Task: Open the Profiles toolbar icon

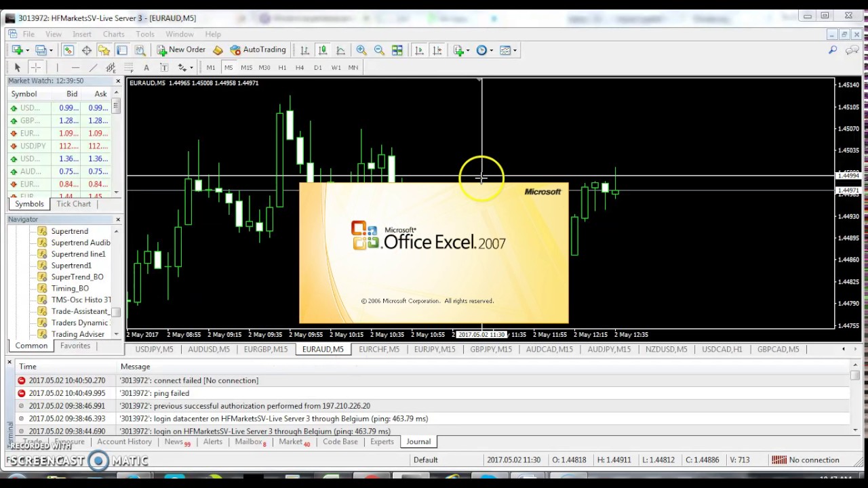Action: click(40, 50)
